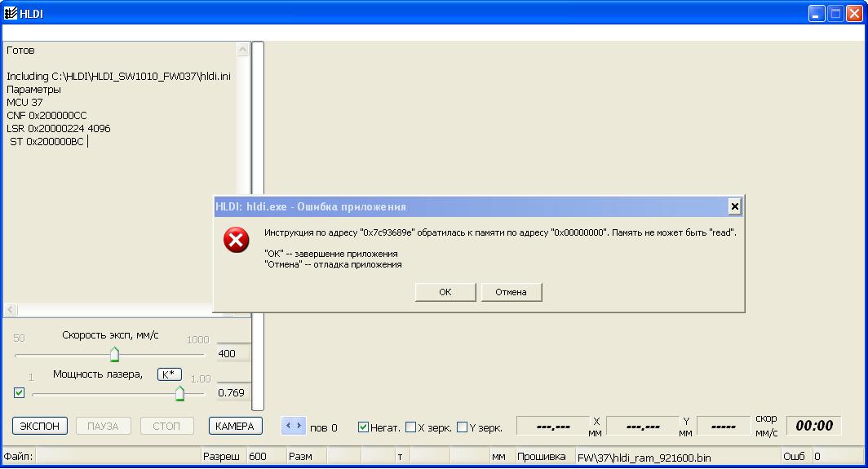The width and height of the screenshot is (868, 469).
Task: Open the КАМЕРА view
Action: click(235, 426)
